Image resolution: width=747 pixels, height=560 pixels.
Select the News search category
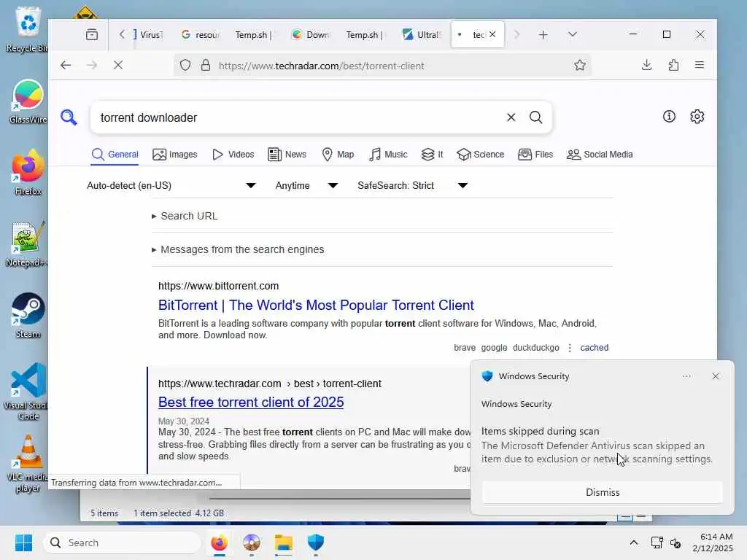tap(287, 155)
